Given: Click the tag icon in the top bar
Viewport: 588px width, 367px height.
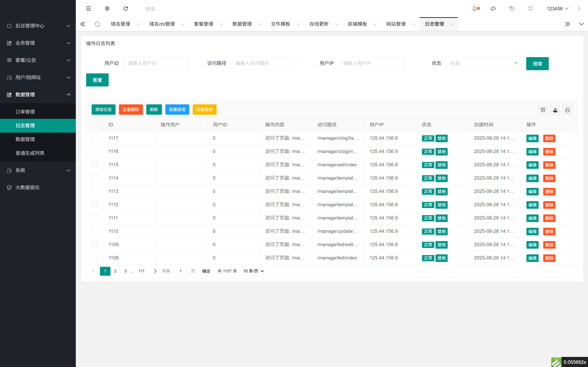Looking at the screenshot, I should point(512,8).
